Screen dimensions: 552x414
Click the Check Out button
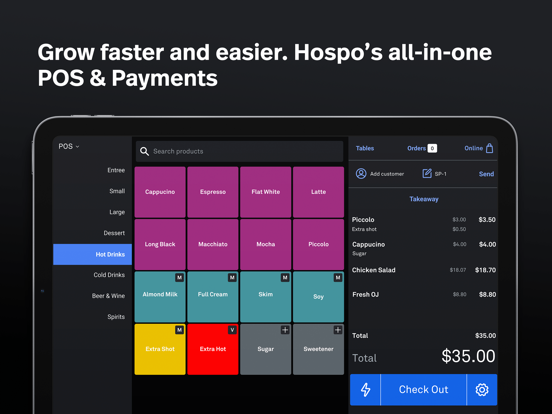(424, 390)
